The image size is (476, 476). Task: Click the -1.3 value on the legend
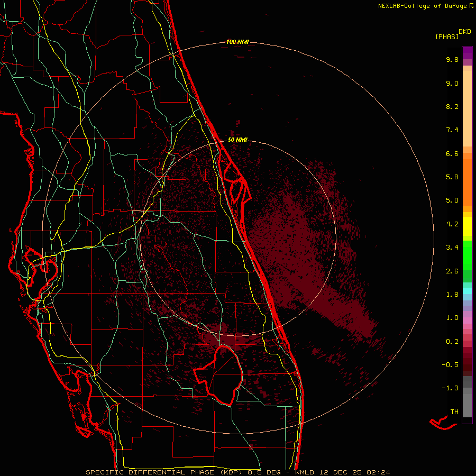450,388
